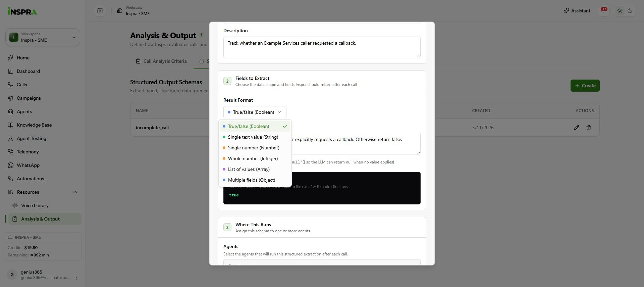Go to Agent Testing
Viewport: 644px width, 287px height.
[43, 138]
